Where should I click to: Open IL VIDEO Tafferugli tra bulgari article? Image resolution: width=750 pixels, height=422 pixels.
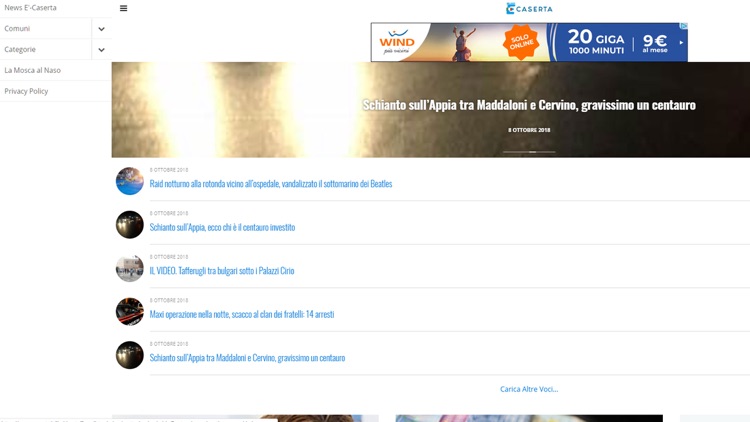coord(222,271)
